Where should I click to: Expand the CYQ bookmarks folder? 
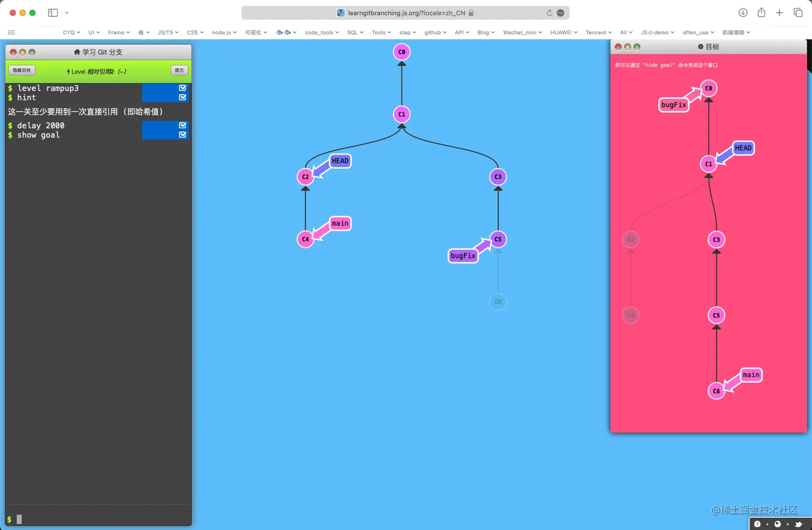(71, 33)
